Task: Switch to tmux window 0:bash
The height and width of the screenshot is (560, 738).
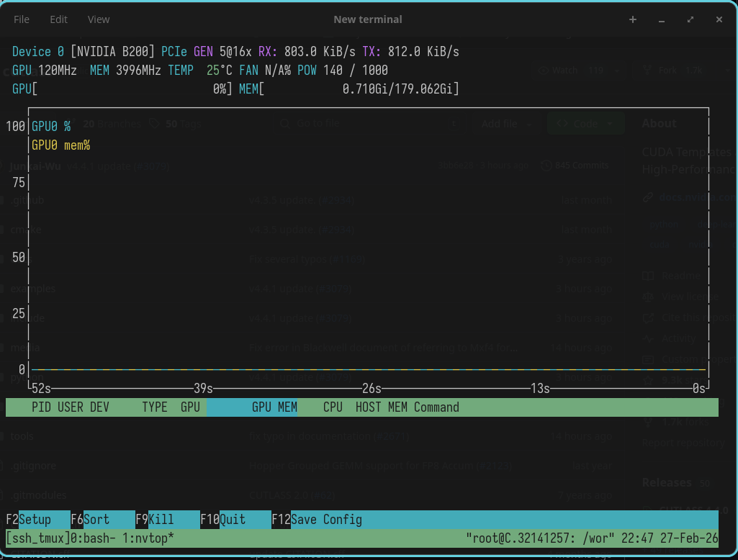Action: pos(96,538)
